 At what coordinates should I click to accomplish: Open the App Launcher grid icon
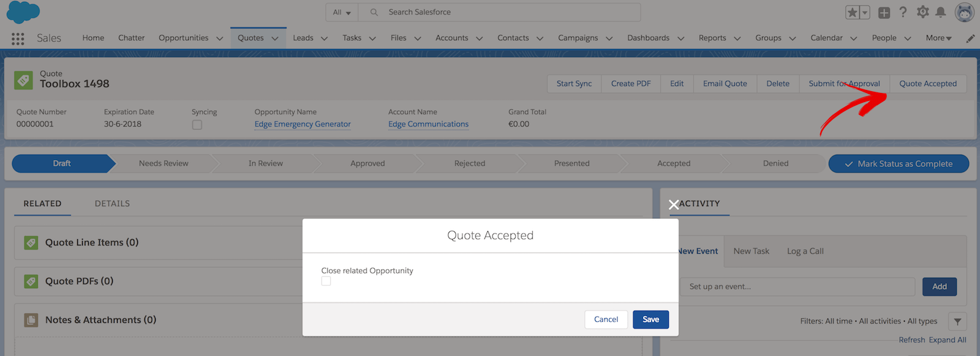[x=18, y=39]
